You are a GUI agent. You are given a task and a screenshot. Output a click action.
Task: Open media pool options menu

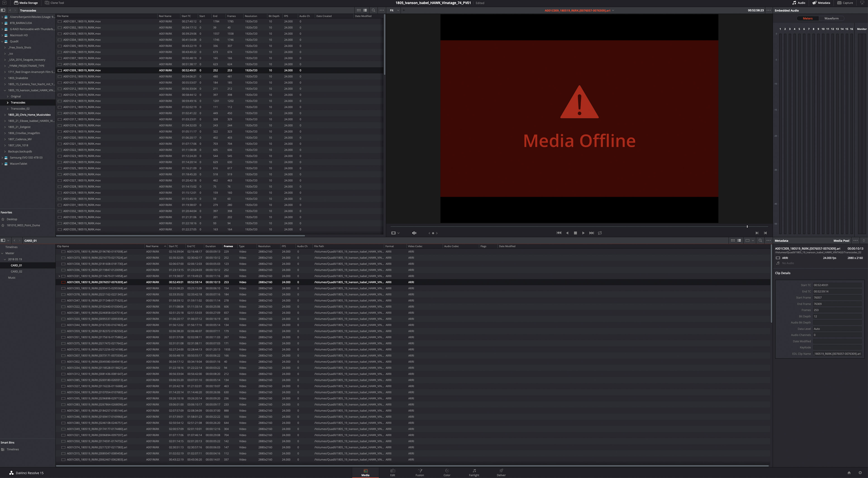pyautogui.click(x=768, y=241)
